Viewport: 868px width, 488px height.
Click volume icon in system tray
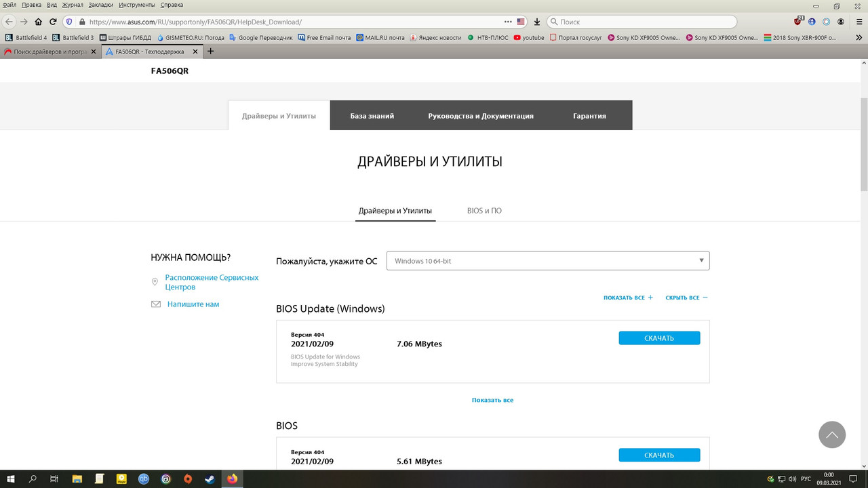(792, 479)
